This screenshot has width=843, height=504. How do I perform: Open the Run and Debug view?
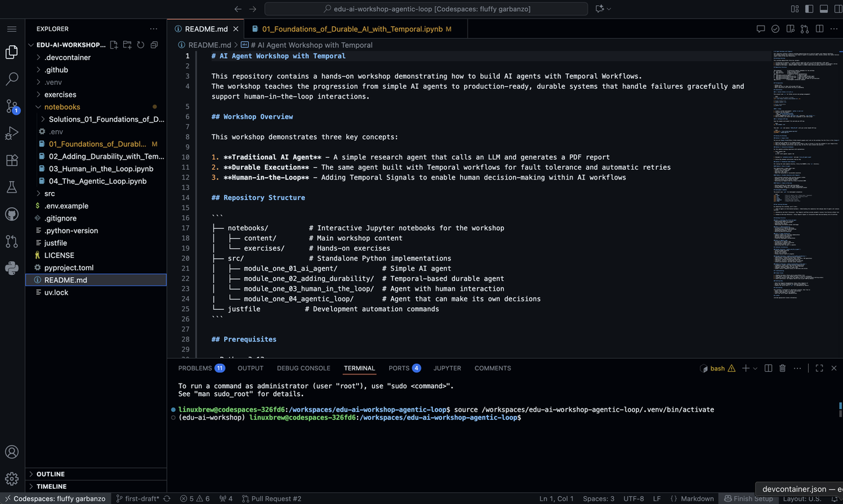[11, 134]
